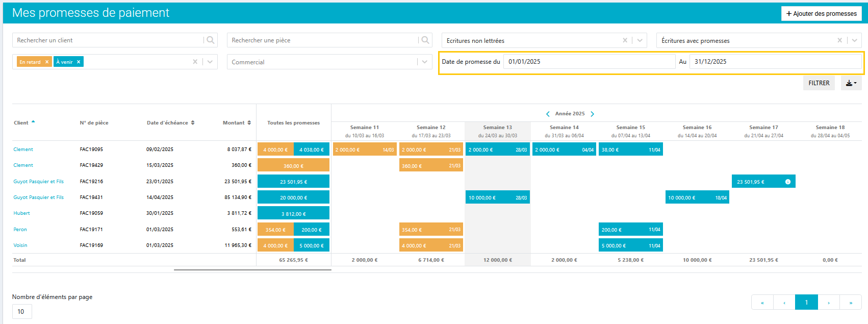This screenshot has height=324, width=868.
Task: Click the horizontal scrollbar under the table
Action: [252, 270]
